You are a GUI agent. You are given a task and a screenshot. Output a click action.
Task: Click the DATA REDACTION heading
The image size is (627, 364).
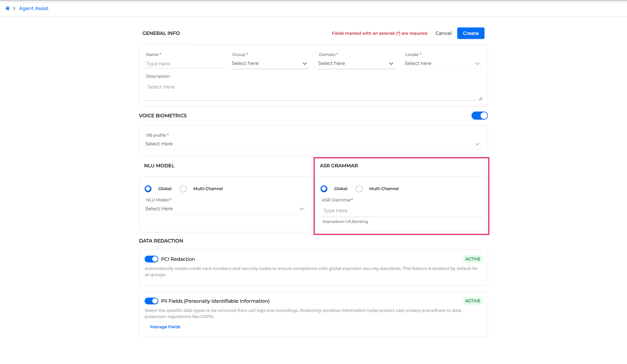click(161, 241)
